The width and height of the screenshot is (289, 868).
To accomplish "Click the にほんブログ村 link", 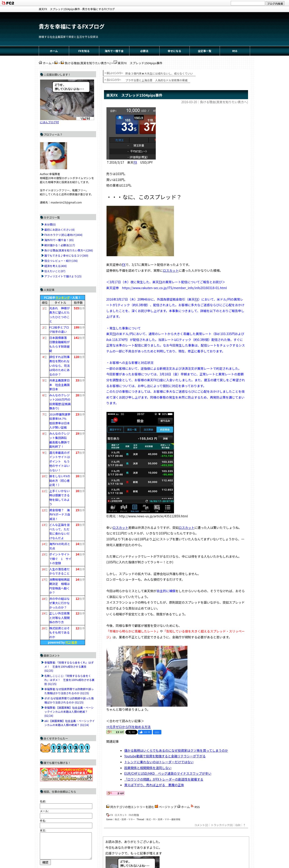I will tap(49, 122).
